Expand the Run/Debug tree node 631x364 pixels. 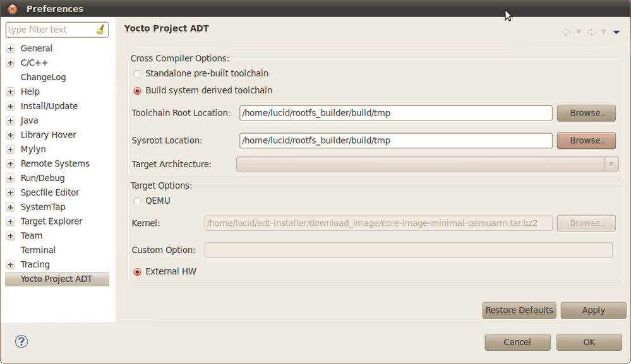point(11,179)
